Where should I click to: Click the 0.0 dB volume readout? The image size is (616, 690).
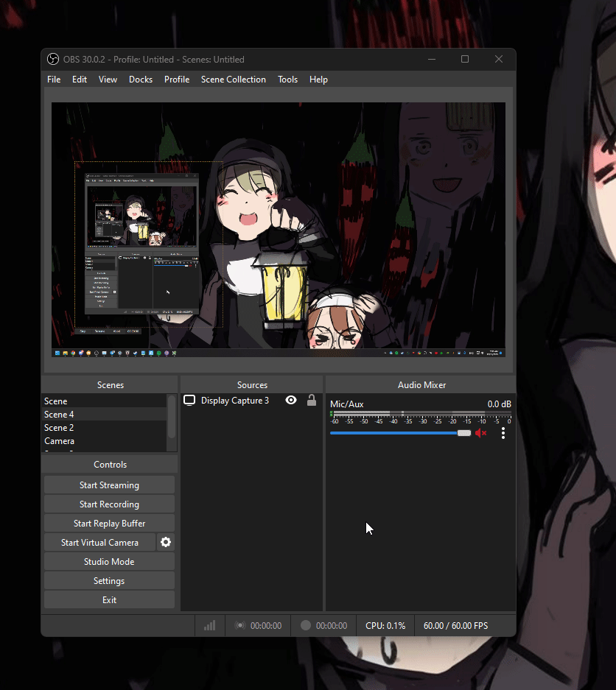tap(500, 404)
